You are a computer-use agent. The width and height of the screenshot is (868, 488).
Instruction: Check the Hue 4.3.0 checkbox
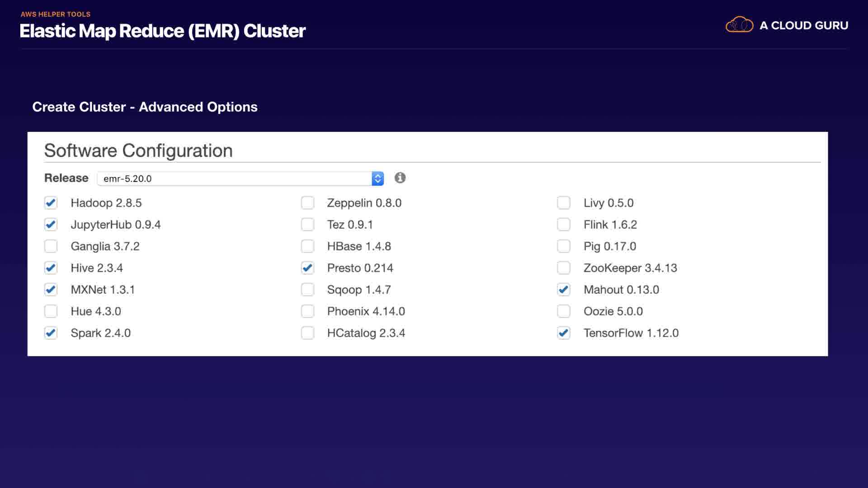(x=51, y=311)
